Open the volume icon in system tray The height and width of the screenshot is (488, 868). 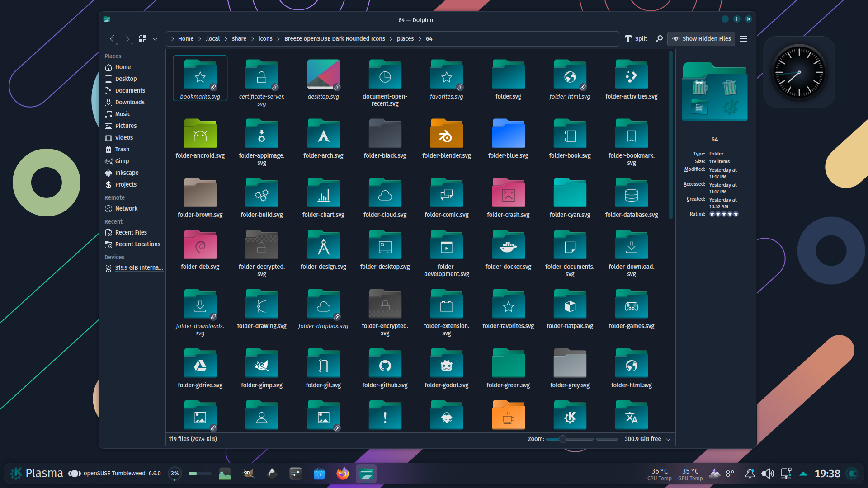pos(767,474)
